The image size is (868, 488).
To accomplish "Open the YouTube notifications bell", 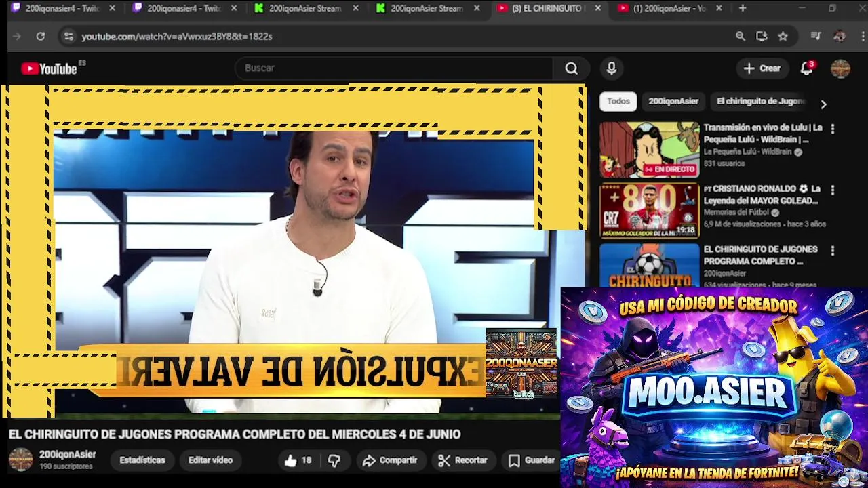I will (806, 68).
